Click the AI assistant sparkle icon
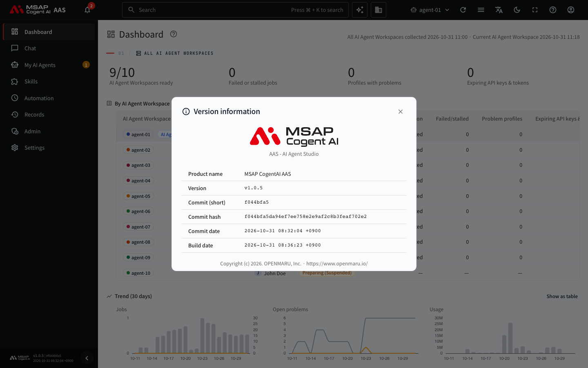 click(360, 10)
